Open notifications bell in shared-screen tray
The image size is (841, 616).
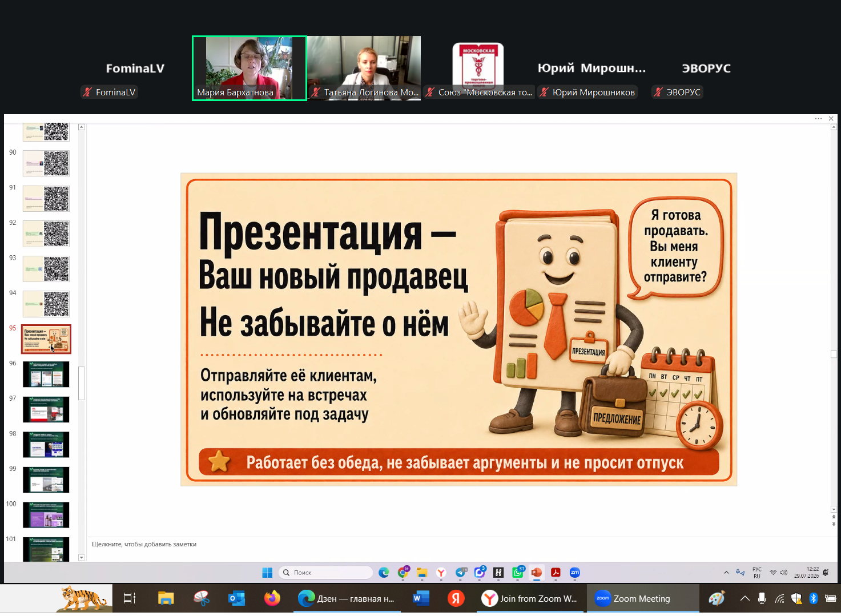point(826,573)
